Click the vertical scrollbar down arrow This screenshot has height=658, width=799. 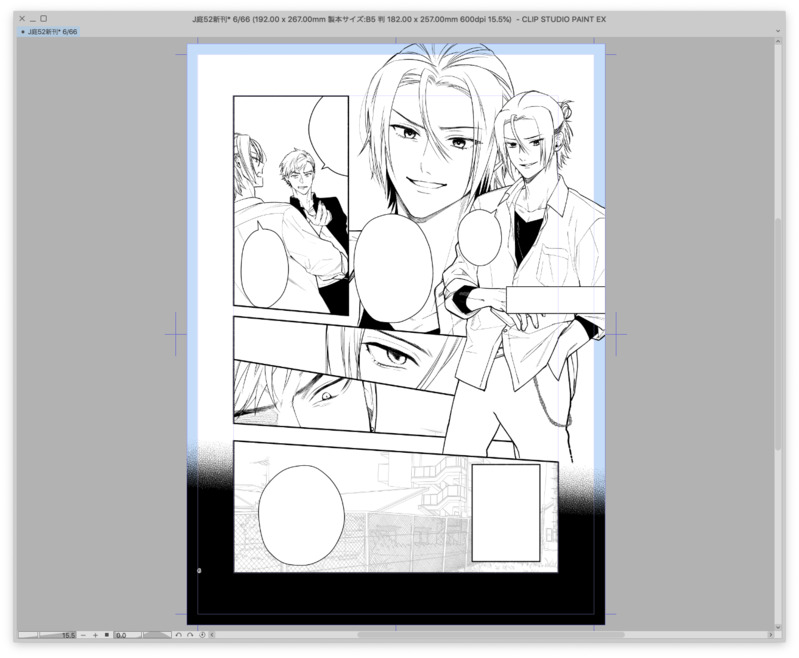tap(778, 626)
